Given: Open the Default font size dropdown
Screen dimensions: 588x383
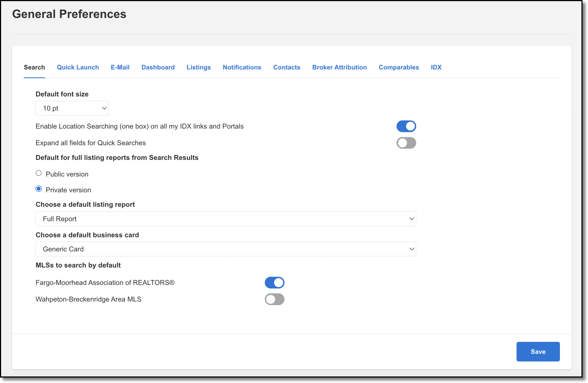Looking at the screenshot, I should coord(72,108).
